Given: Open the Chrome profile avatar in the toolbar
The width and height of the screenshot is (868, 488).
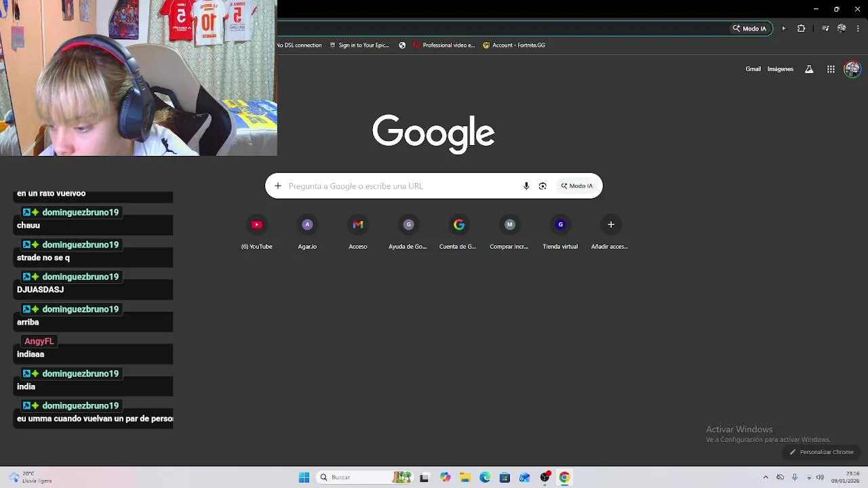Looking at the screenshot, I should click(842, 28).
